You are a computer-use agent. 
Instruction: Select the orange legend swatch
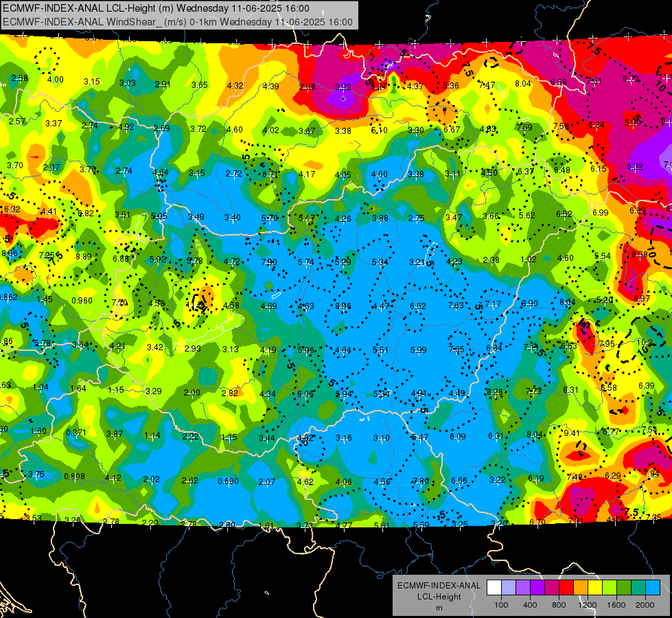581,588
